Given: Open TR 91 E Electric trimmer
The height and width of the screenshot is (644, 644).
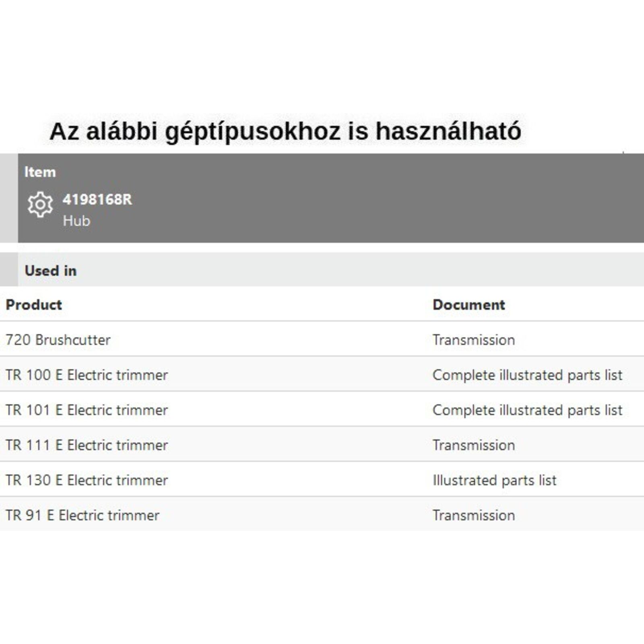Looking at the screenshot, I should pyautogui.click(x=83, y=515).
